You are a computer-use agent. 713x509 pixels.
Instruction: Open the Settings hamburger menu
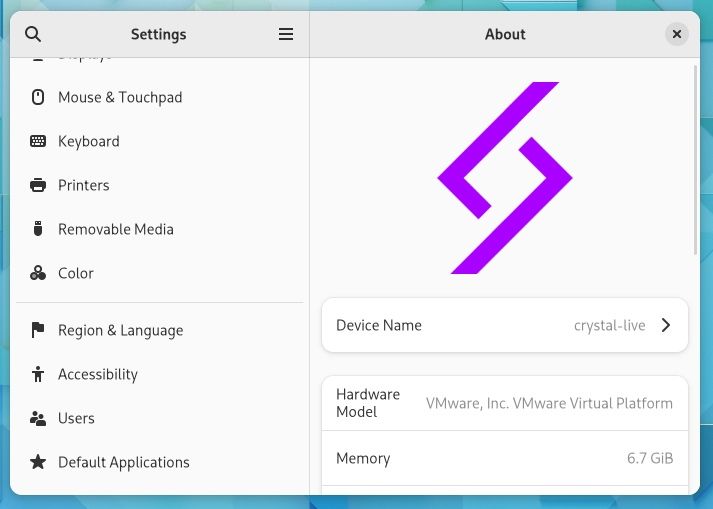(286, 34)
